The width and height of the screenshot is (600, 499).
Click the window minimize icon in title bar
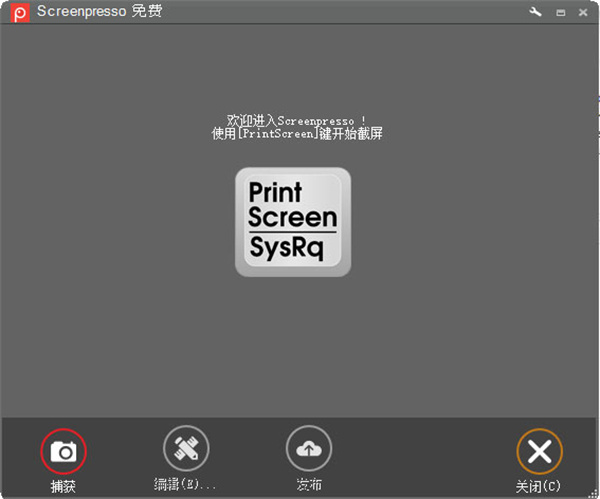click(560, 12)
